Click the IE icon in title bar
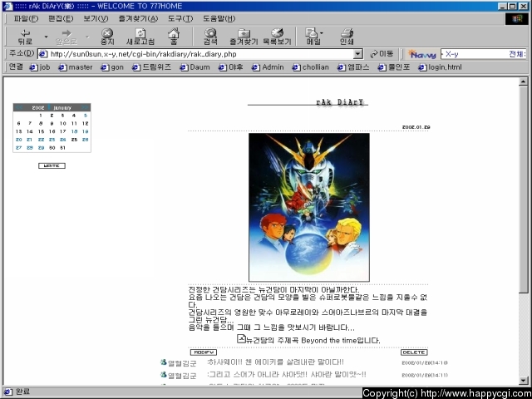This screenshot has width=532, height=399. click(x=7, y=6)
